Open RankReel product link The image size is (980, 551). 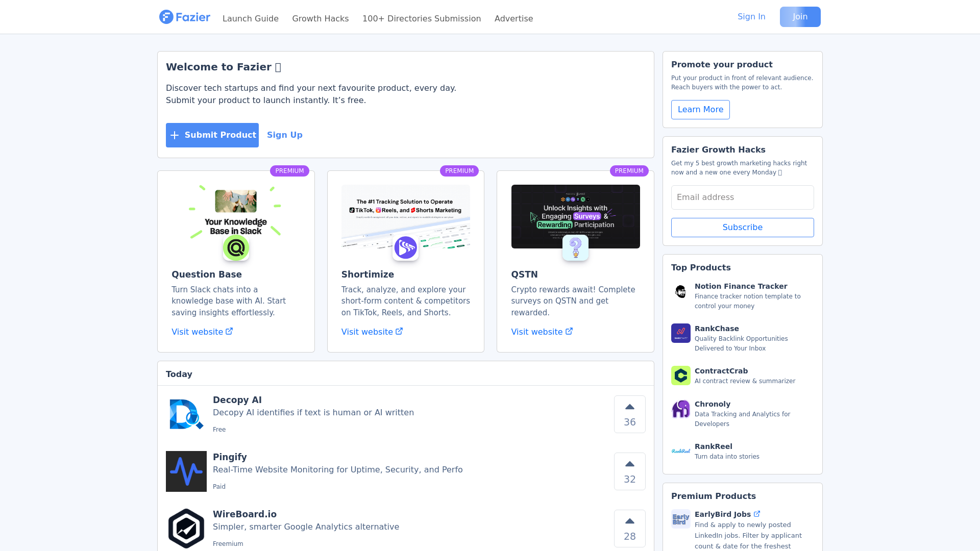713,446
